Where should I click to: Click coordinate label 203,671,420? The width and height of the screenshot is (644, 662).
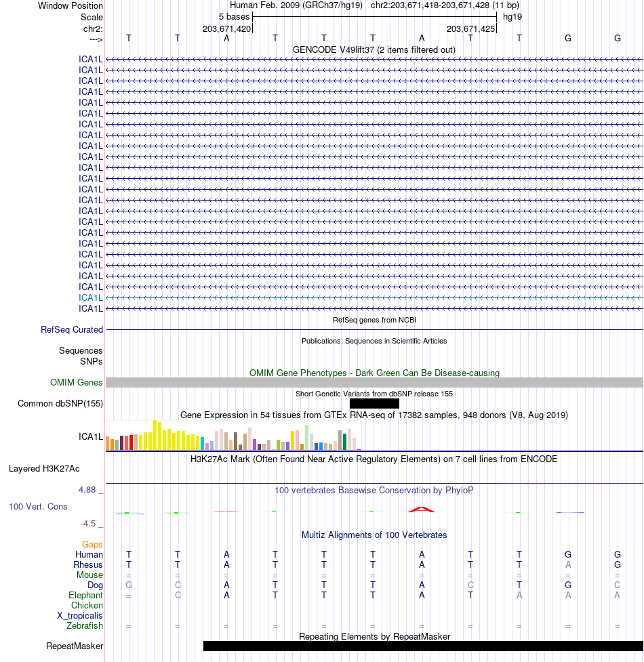[x=226, y=28]
